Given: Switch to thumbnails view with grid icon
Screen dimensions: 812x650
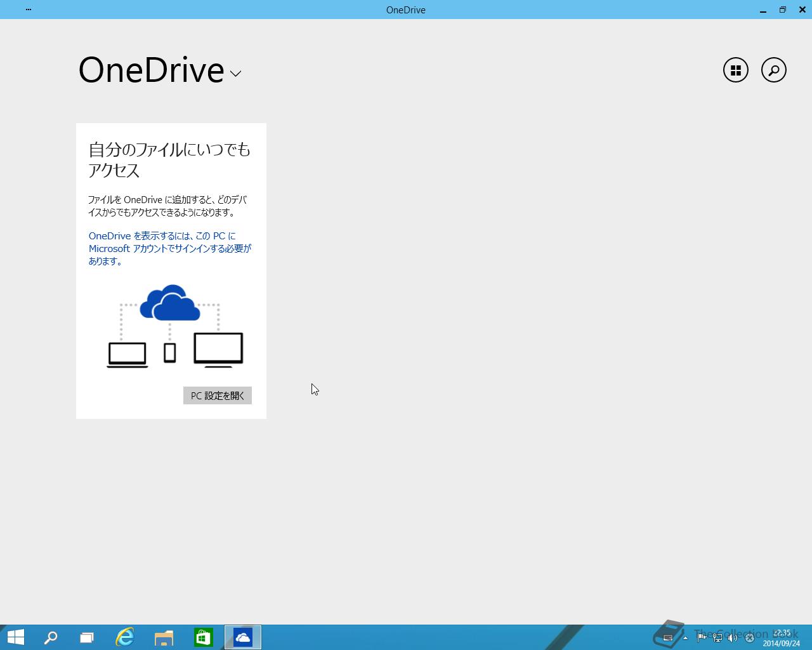Looking at the screenshot, I should tap(736, 70).
